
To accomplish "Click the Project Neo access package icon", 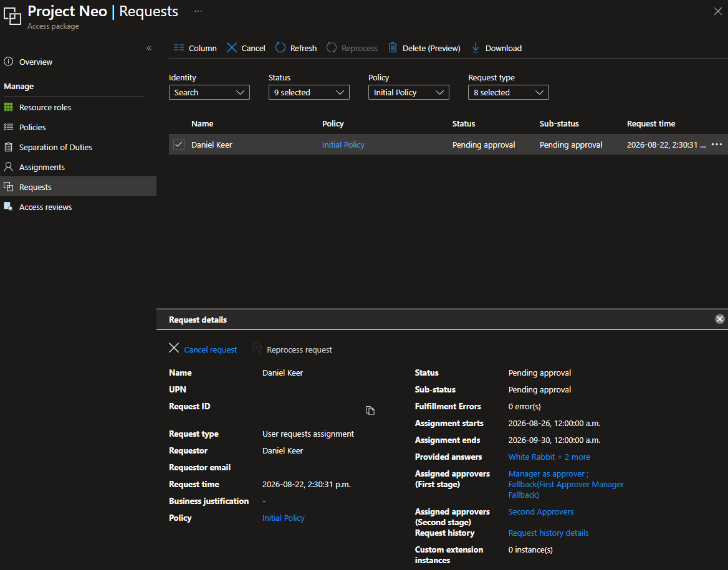I will [x=12, y=16].
